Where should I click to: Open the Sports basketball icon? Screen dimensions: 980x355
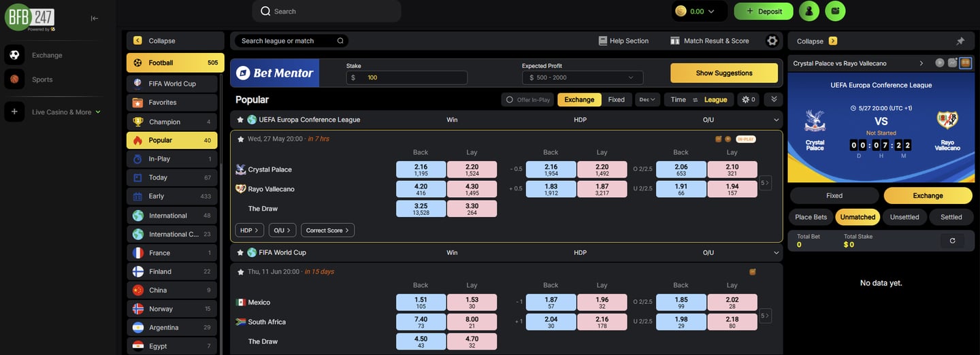tap(14, 80)
